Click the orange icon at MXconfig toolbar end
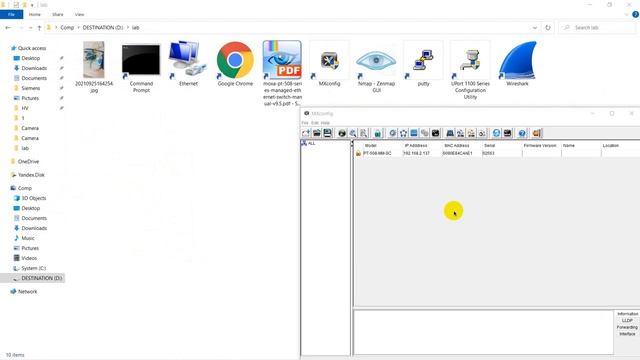 pos(537,133)
